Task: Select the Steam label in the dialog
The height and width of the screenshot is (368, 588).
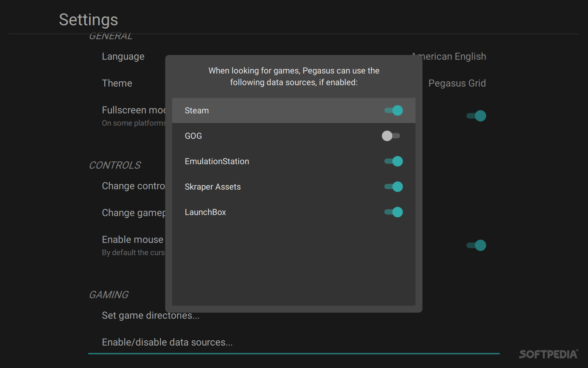Action: (x=197, y=110)
